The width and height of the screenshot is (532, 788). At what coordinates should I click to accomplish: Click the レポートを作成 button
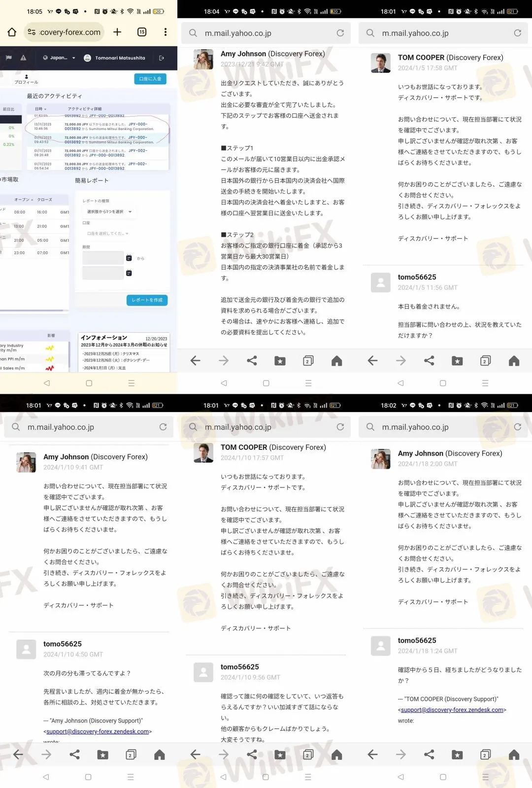click(x=147, y=300)
